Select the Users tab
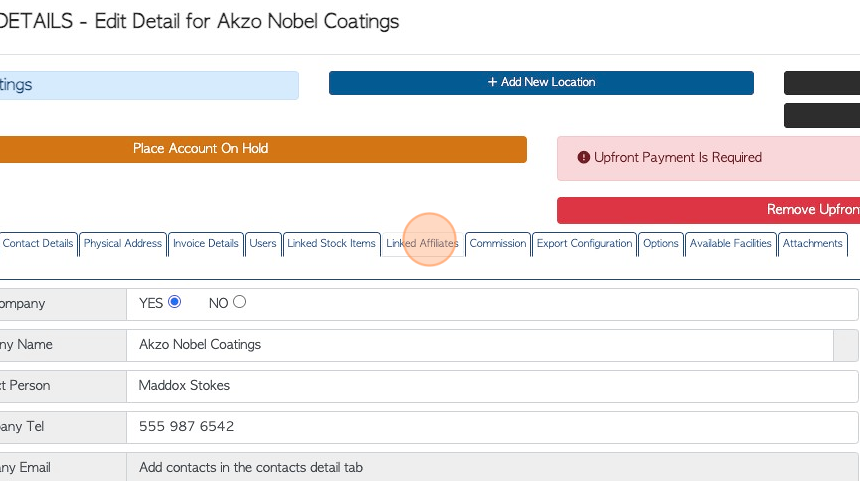This screenshot has width=860, height=481. tap(263, 244)
